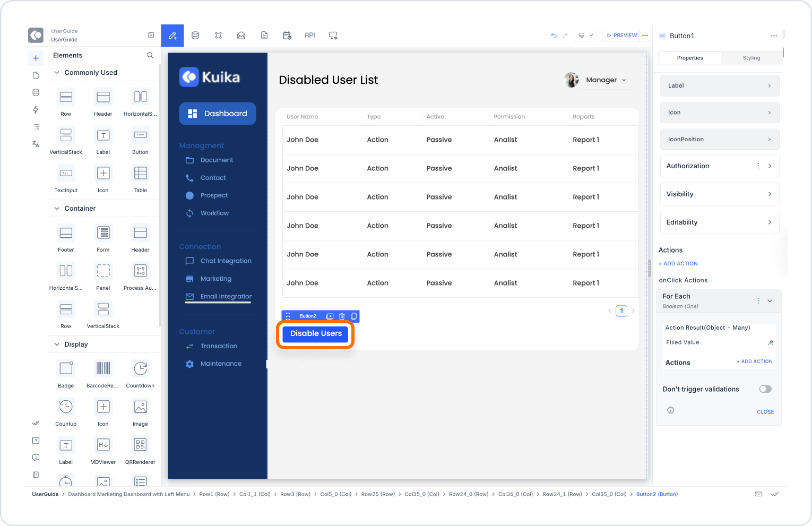Viewport: 812px width, 526px height.
Task: Click the monitor settings icon in toolbar
Action: coord(333,36)
